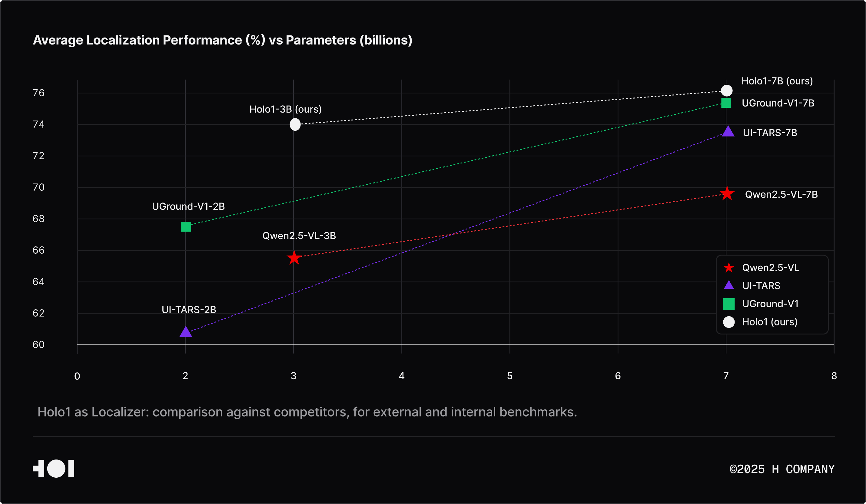
Task: Click the Holo1-7B white circle data point
Action: [x=726, y=91]
